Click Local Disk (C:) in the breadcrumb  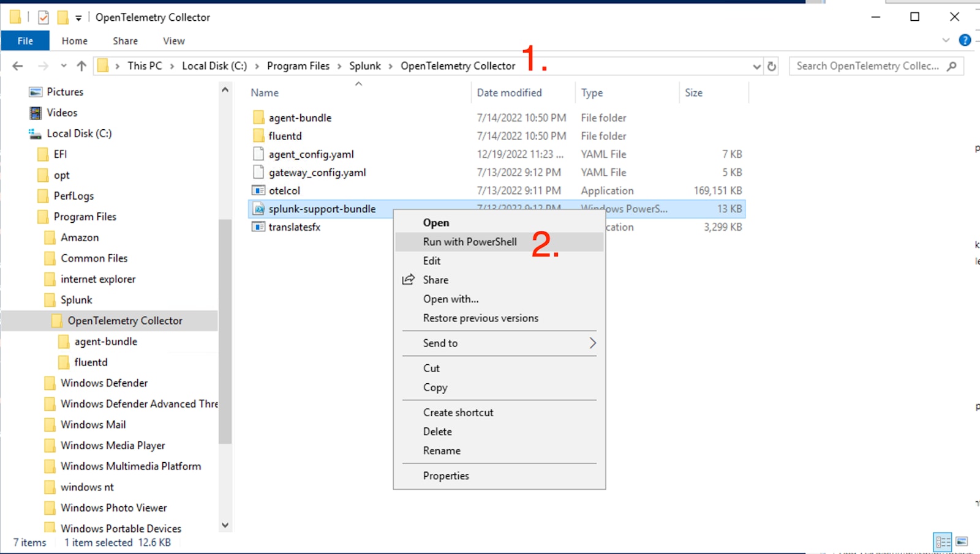point(214,66)
